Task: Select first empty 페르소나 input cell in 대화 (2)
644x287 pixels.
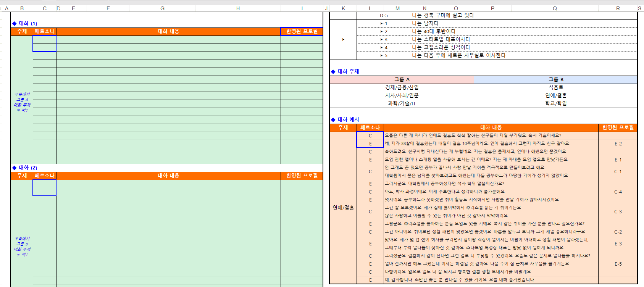Action: click(44, 184)
